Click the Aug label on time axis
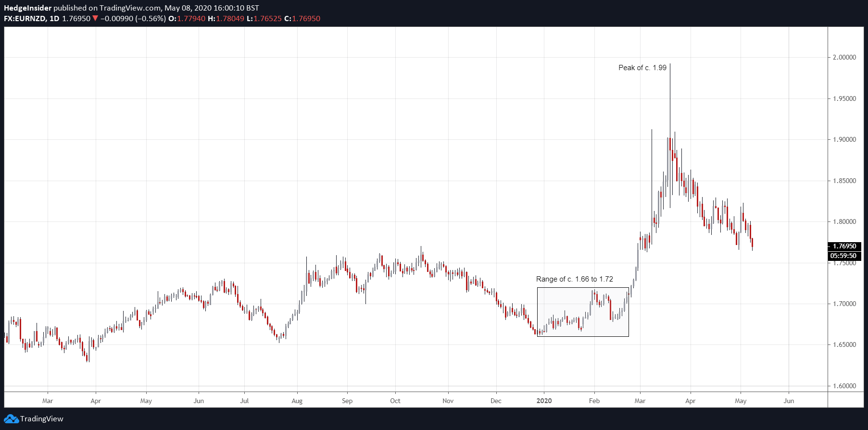 click(297, 401)
